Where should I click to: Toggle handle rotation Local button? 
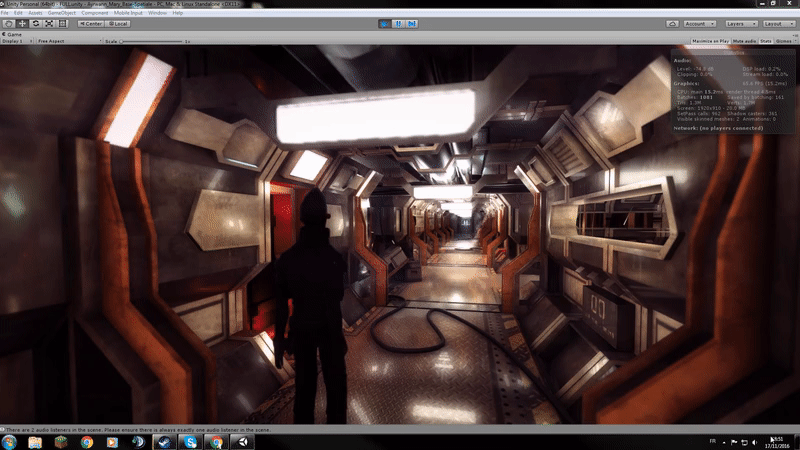pyautogui.click(x=118, y=23)
